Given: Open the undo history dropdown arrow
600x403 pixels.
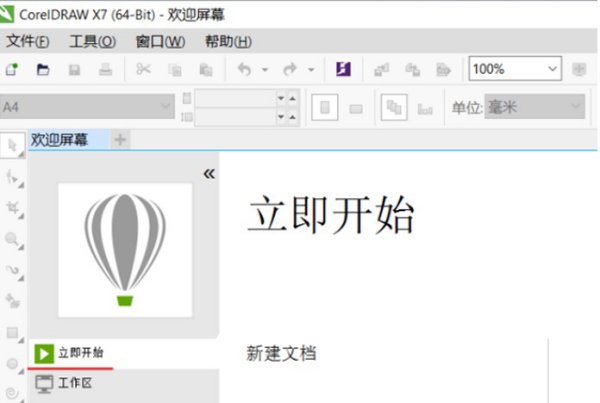Looking at the screenshot, I should pyautogui.click(x=265, y=70).
